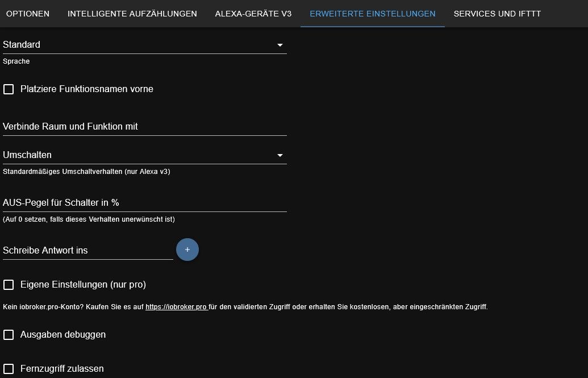Click the Kein iobroker.pro-Konto notice text
Viewport: 588px width, 378px height.
[245, 307]
